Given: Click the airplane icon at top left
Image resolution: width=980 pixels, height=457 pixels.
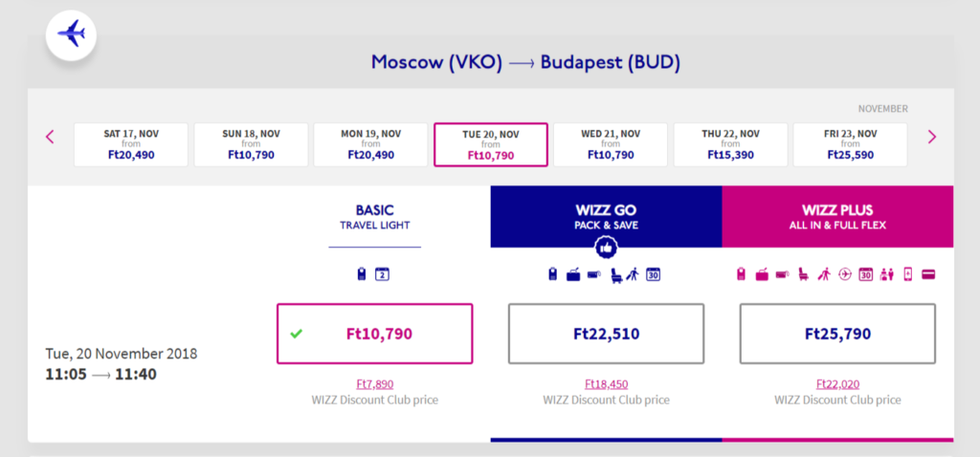Looking at the screenshot, I should (71, 34).
